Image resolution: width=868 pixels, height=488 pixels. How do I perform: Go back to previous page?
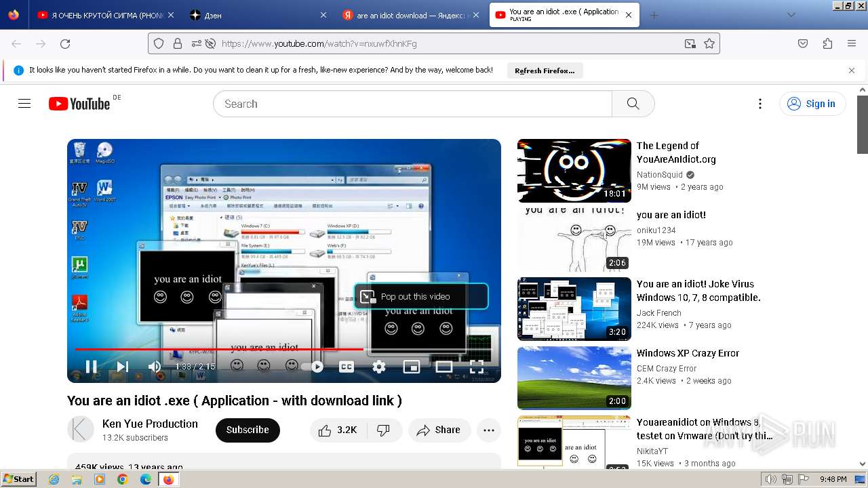(x=16, y=43)
